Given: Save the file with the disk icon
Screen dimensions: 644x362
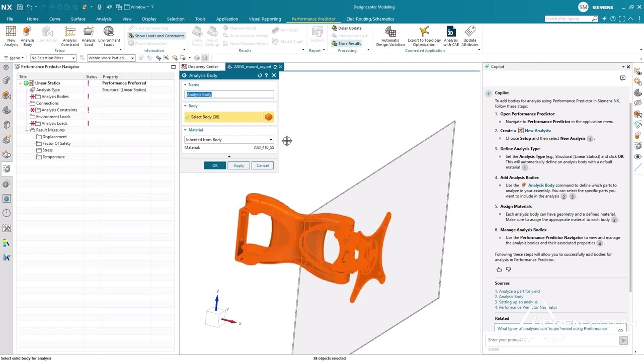Looking at the screenshot, I should [x=20, y=7].
